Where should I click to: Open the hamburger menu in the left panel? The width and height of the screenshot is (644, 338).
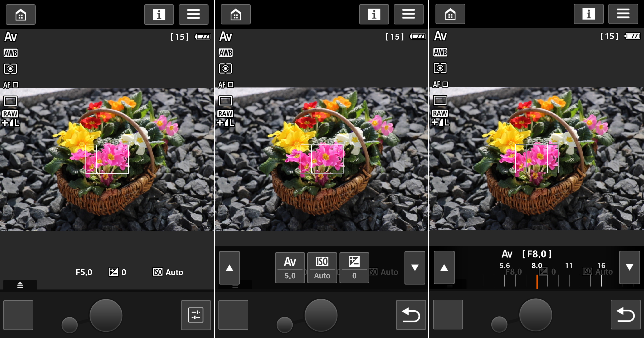tap(193, 15)
